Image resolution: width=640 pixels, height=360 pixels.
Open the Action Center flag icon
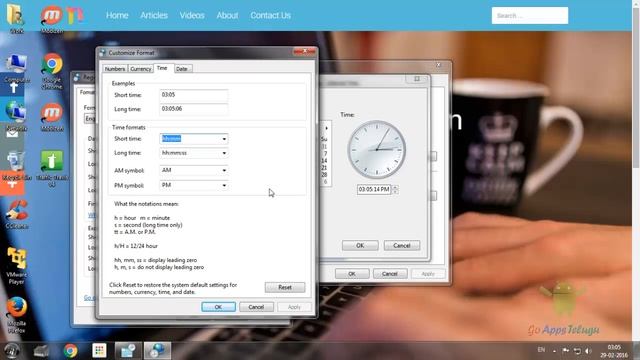point(566,351)
